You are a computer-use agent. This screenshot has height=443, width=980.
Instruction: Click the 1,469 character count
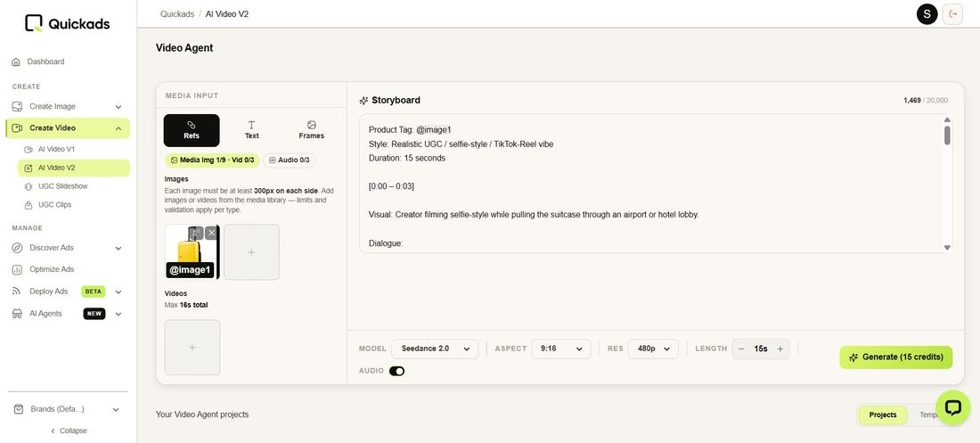tap(912, 100)
